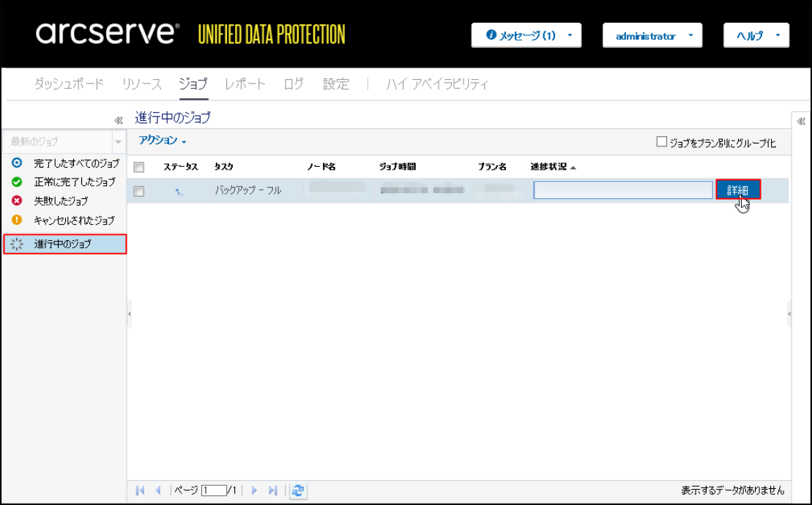Open the administrator user dropdown

pyautogui.click(x=652, y=35)
